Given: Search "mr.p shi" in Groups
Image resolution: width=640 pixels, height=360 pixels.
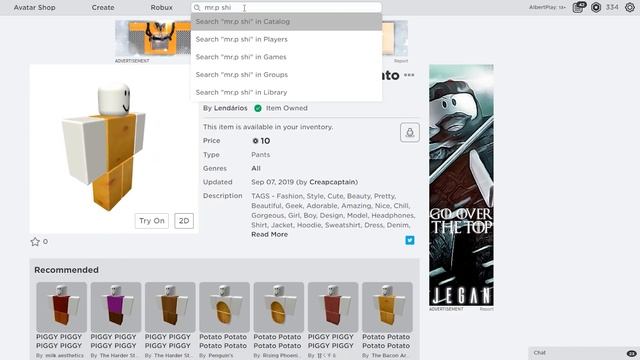Looking at the screenshot, I should tap(286, 75).
